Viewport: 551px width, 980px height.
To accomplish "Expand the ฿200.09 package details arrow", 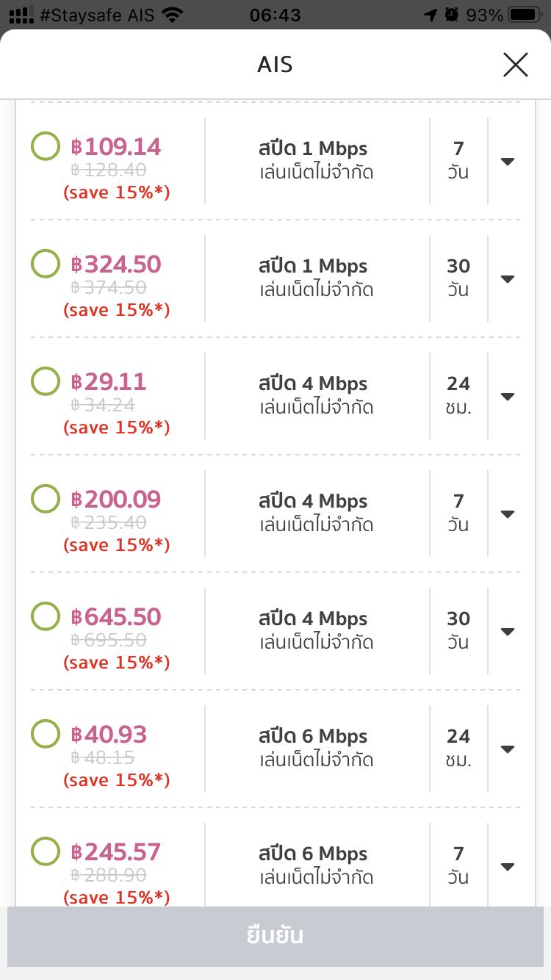I will tap(507, 514).
